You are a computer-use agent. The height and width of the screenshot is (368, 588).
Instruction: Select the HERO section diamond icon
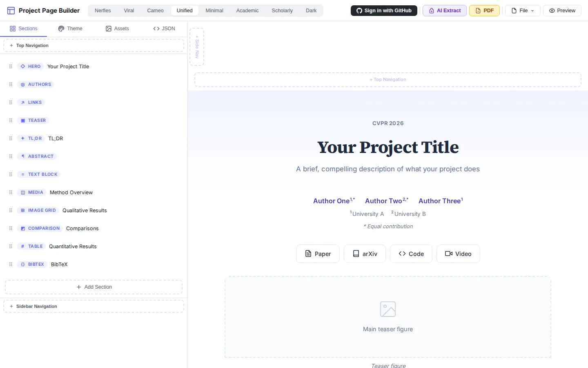pos(23,66)
